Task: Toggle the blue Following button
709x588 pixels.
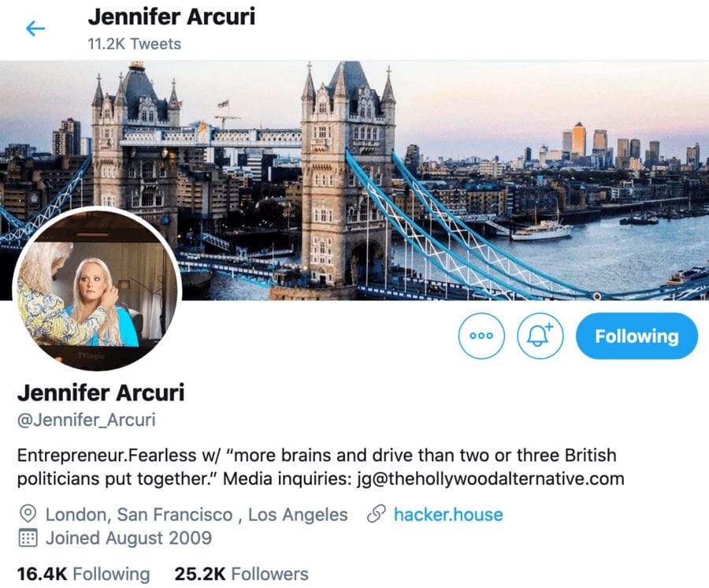Action: point(637,336)
